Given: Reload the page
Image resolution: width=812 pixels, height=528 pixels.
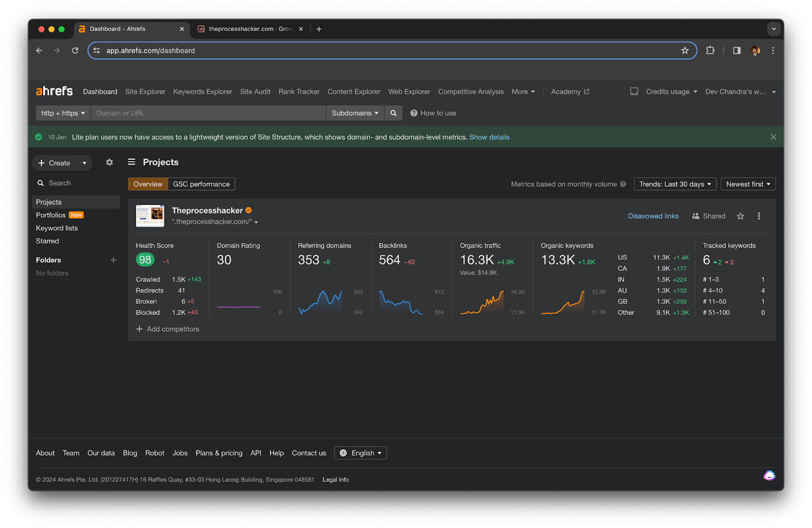Looking at the screenshot, I should point(75,50).
